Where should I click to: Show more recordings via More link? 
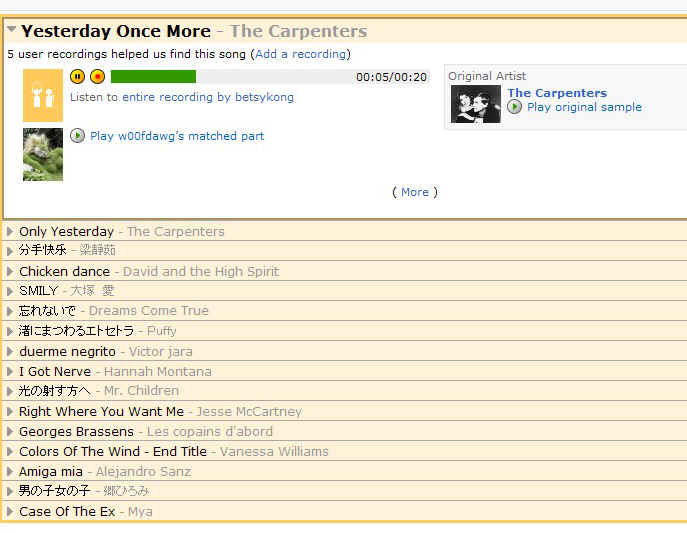point(415,192)
